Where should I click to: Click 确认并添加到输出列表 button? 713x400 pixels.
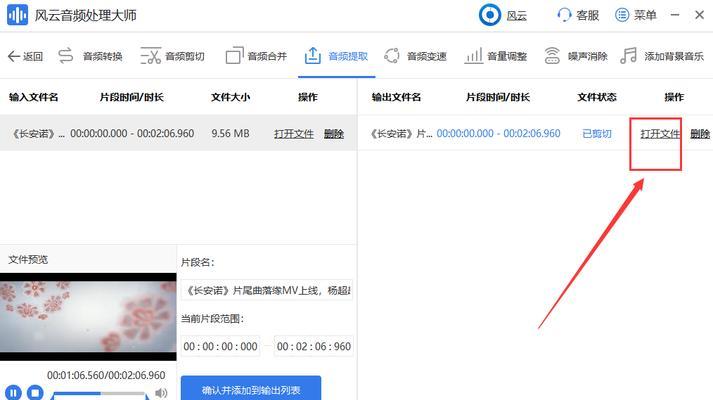(251, 389)
